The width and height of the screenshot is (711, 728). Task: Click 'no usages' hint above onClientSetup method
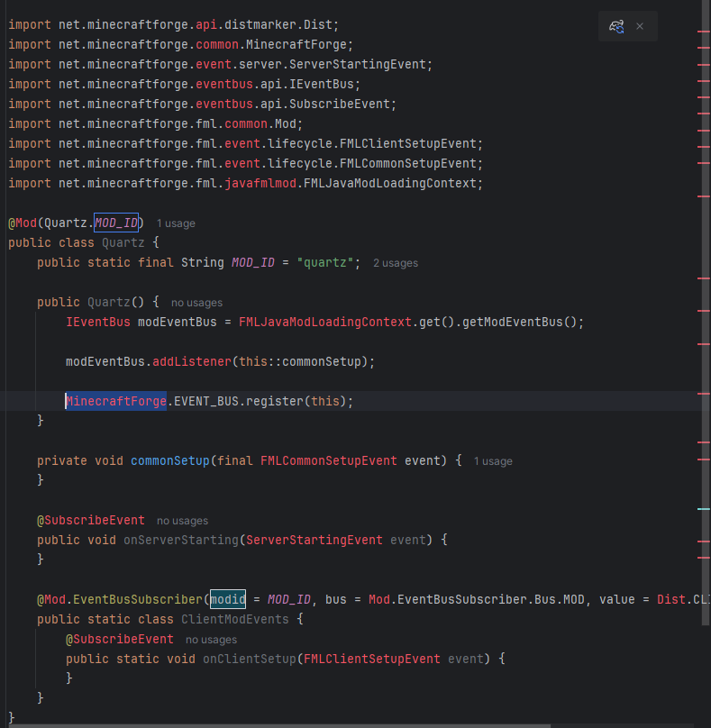click(x=211, y=640)
